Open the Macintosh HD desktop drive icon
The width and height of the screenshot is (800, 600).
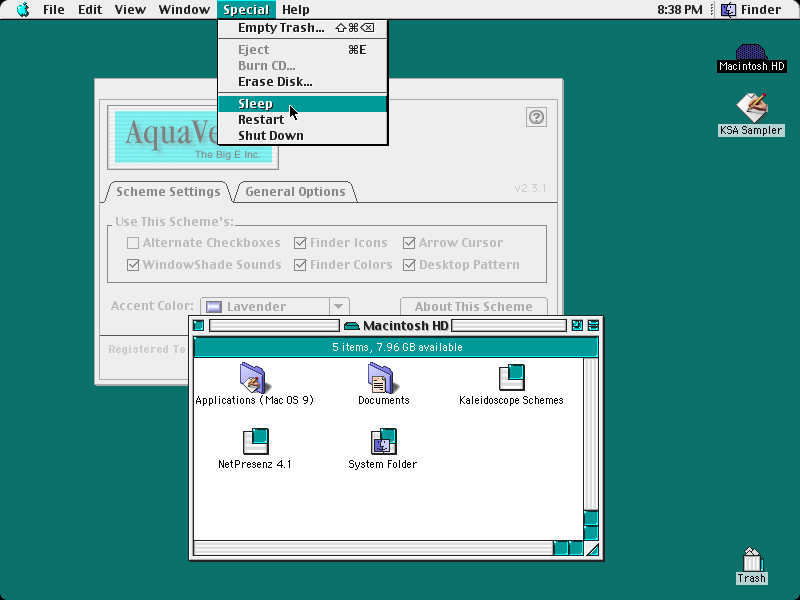pos(751,52)
